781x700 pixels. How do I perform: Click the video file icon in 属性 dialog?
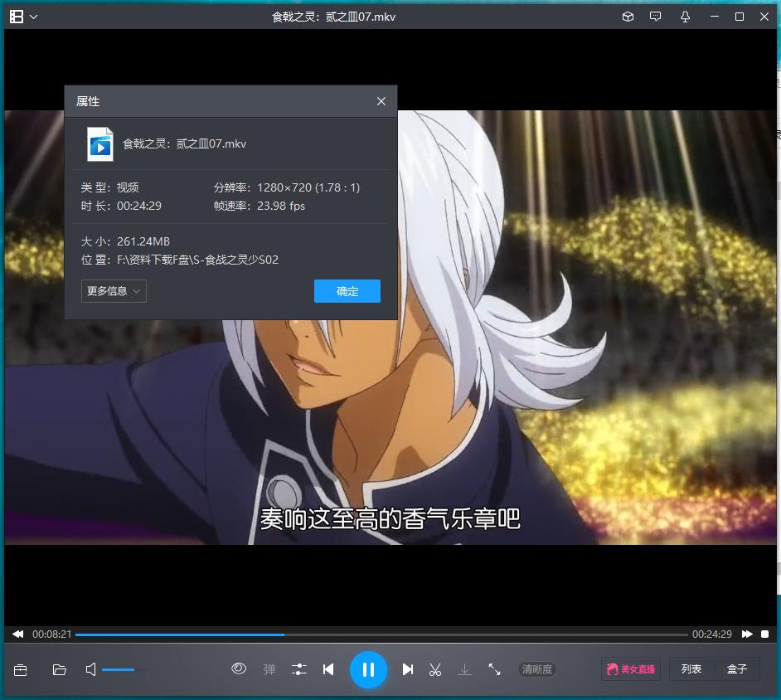(100, 144)
